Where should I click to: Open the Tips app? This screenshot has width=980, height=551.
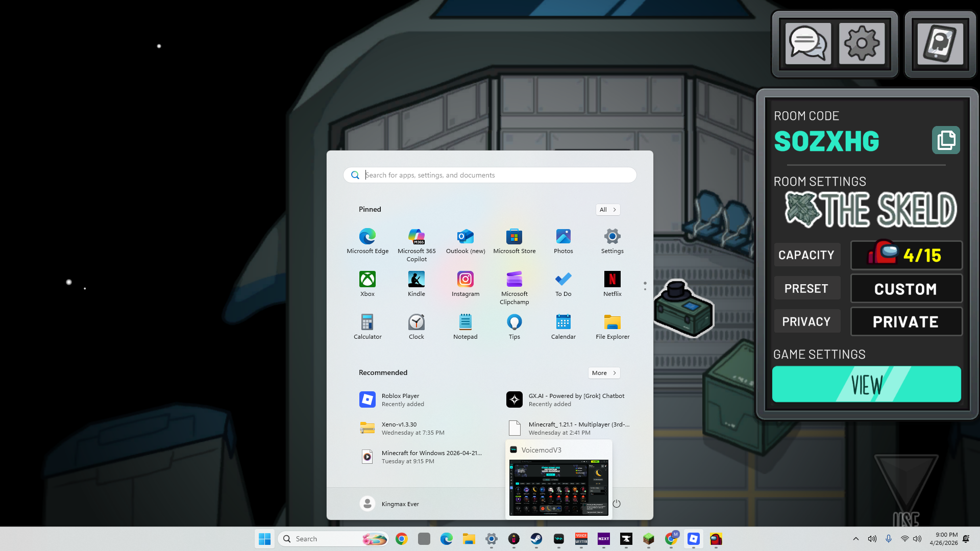(514, 327)
